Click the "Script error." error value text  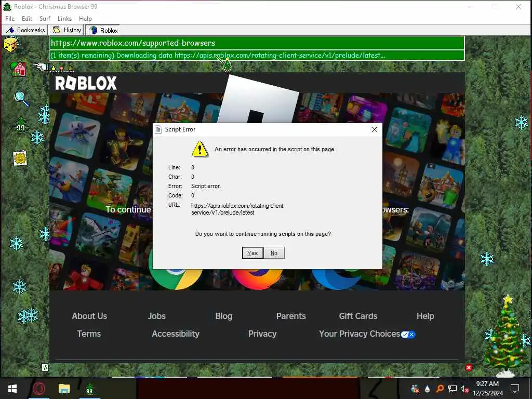206,186
